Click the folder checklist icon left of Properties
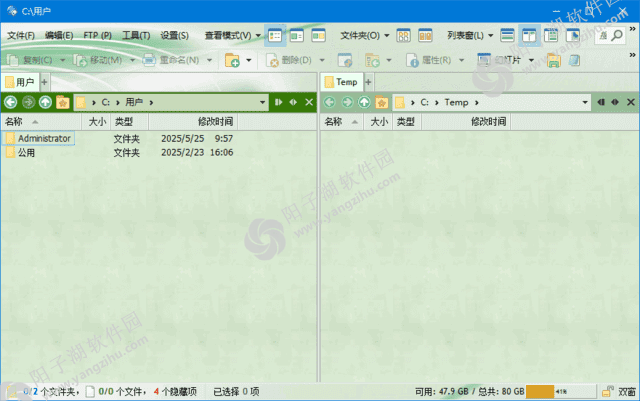Image resolution: width=640 pixels, height=401 pixels. coord(372,60)
